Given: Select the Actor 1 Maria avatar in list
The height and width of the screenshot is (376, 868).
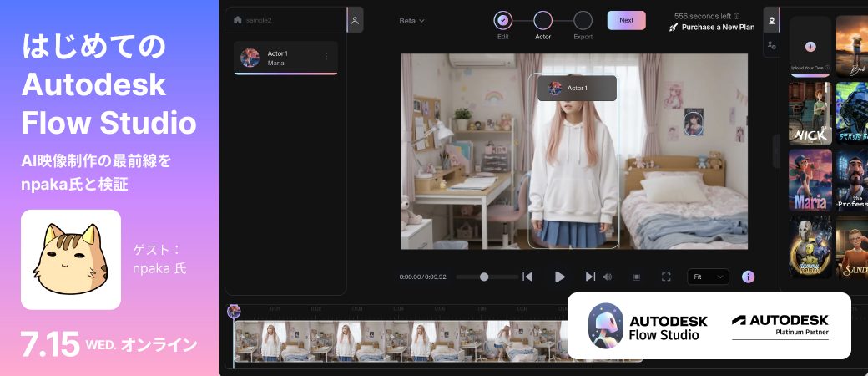Looking at the screenshot, I should click(x=250, y=58).
